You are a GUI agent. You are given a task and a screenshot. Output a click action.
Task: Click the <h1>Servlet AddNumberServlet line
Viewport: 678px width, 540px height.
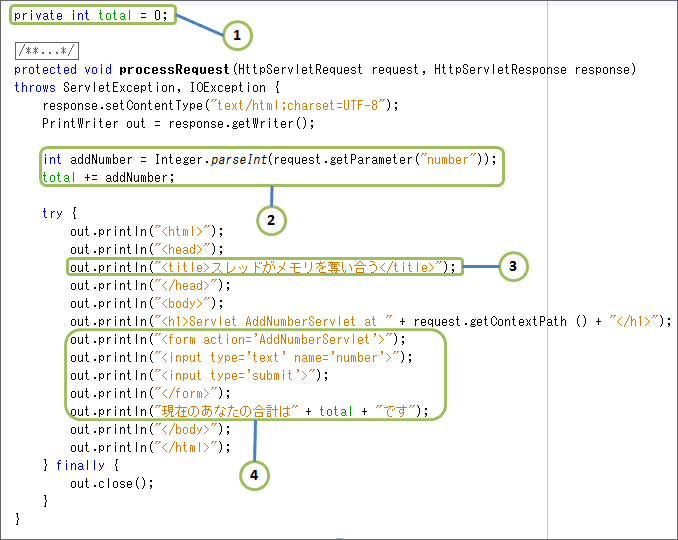371,322
